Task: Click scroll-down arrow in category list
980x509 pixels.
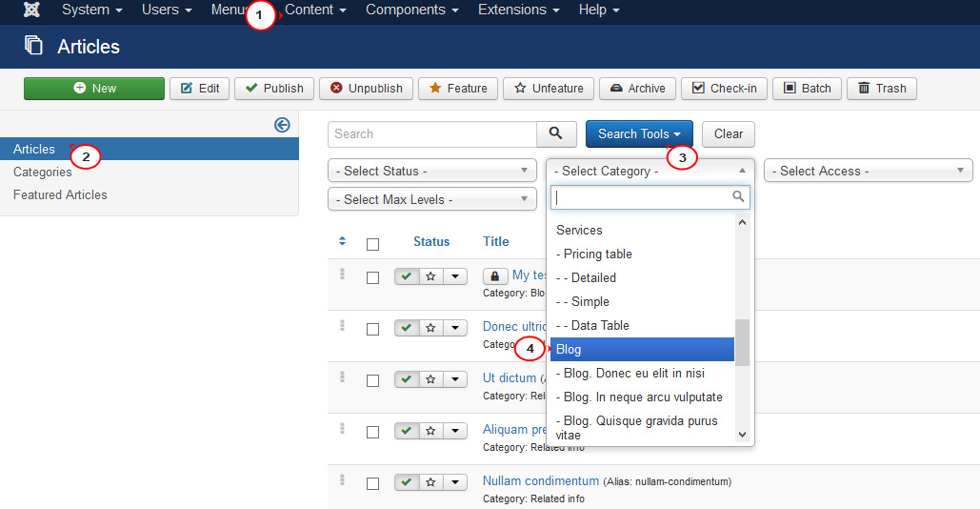Action: [742, 435]
